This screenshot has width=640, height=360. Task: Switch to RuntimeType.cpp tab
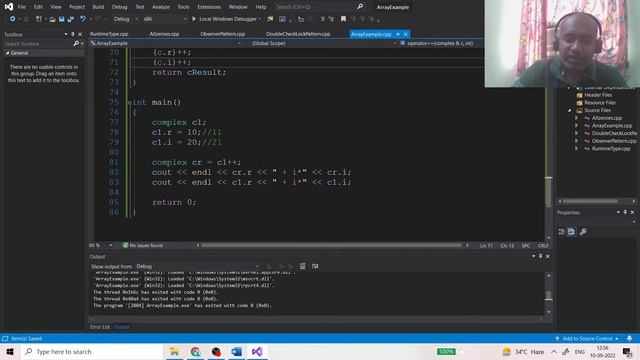point(109,34)
